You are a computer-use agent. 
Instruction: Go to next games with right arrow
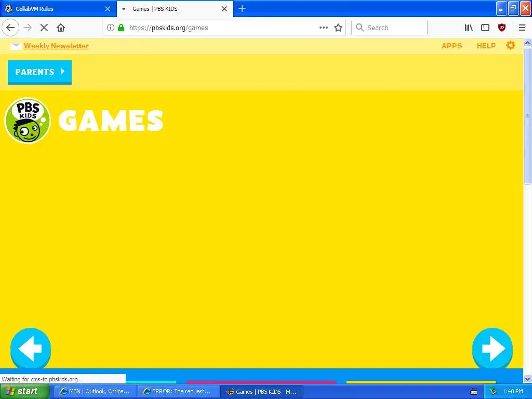pyautogui.click(x=493, y=349)
